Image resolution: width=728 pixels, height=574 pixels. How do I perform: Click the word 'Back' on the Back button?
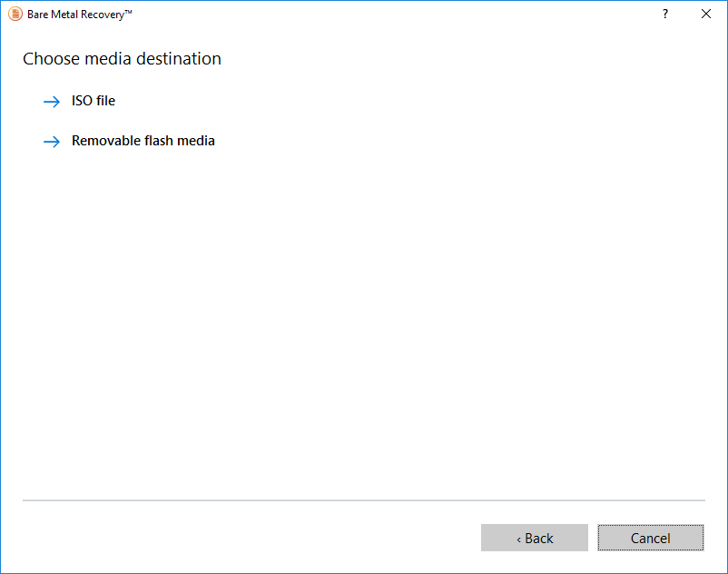pyautogui.click(x=539, y=539)
